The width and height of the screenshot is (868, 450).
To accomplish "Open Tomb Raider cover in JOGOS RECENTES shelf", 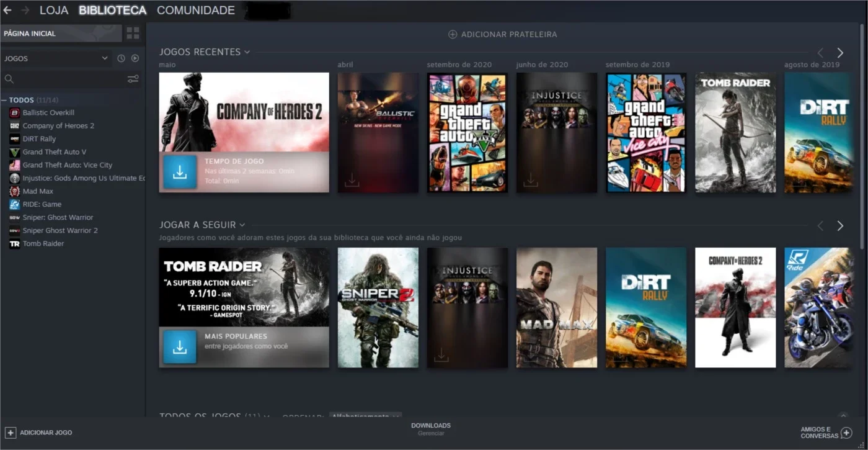I will click(735, 132).
